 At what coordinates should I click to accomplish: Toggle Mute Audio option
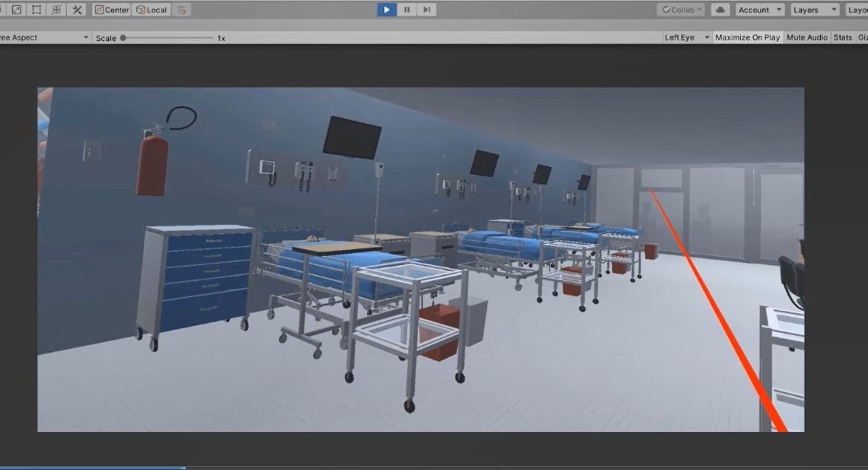click(x=806, y=37)
